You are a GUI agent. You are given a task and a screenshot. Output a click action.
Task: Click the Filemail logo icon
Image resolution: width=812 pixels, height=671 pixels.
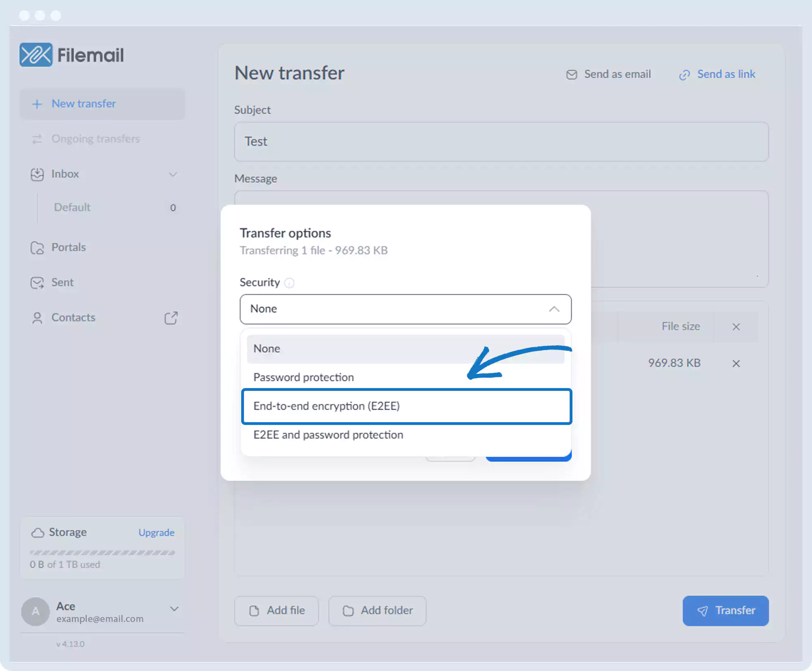click(36, 55)
